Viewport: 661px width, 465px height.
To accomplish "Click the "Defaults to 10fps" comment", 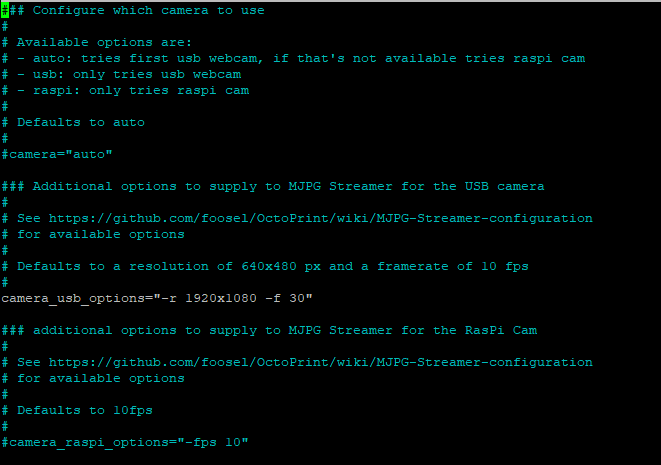I will 85,411.
